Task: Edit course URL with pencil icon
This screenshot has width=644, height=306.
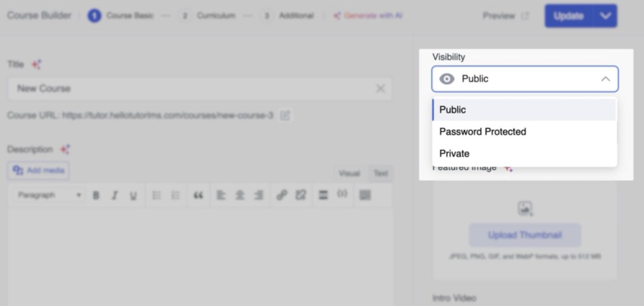Action: tap(285, 115)
